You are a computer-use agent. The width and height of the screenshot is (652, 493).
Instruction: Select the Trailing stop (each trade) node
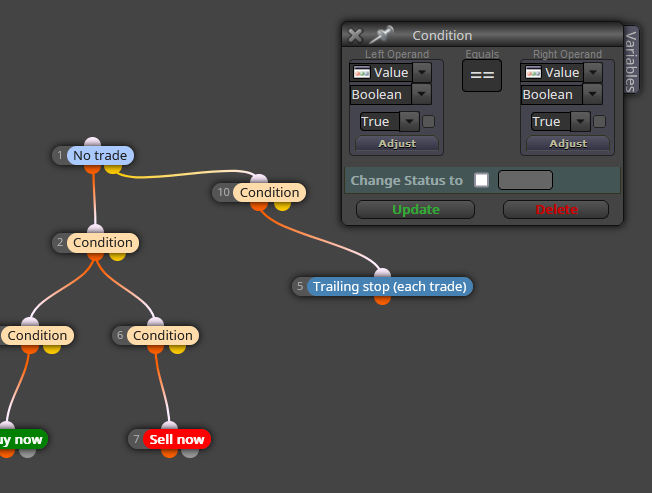pyautogui.click(x=390, y=286)
